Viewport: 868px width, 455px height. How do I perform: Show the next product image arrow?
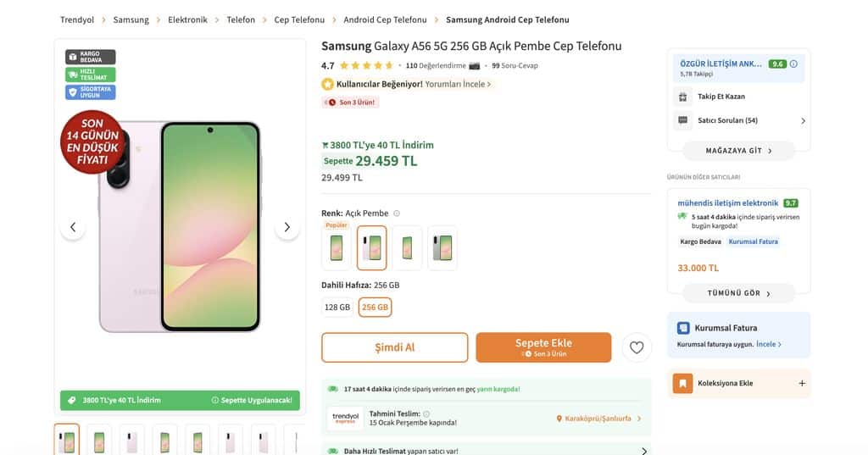(x=287, y=227)
